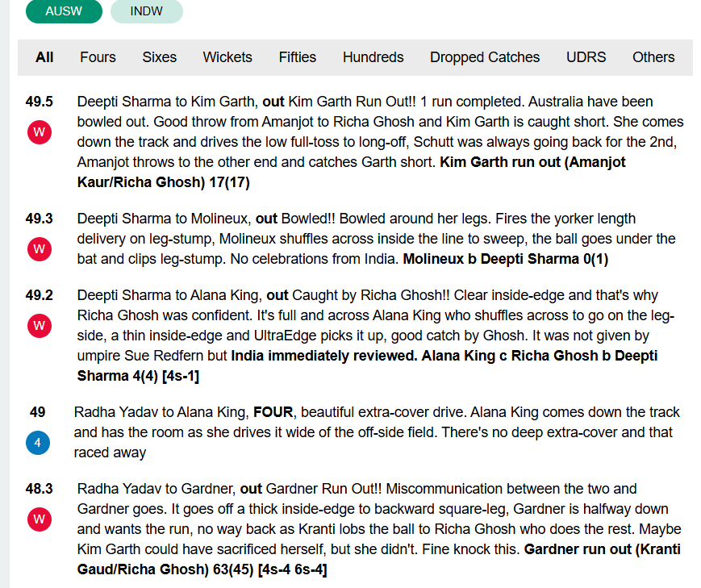Click 'Kim Garth run out (Amanjot' dismissal text
The width and height of the screenshot is (701, 588).
pos(532,162)
